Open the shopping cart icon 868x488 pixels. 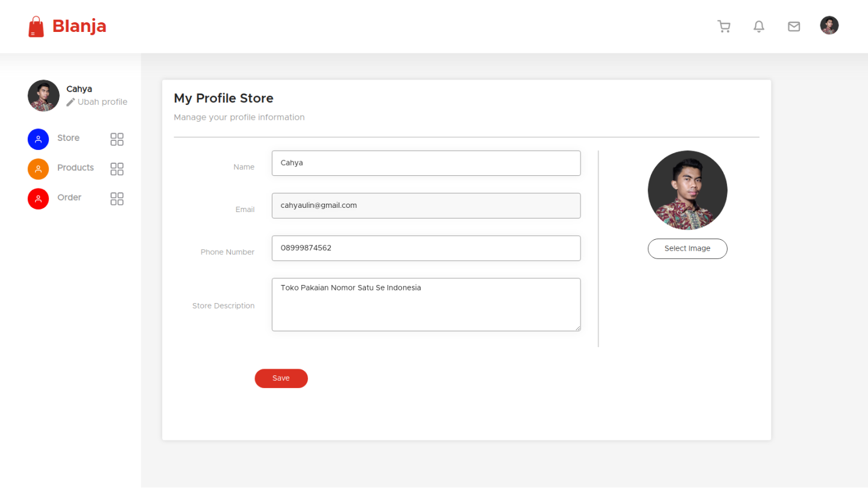coord(724,27)
